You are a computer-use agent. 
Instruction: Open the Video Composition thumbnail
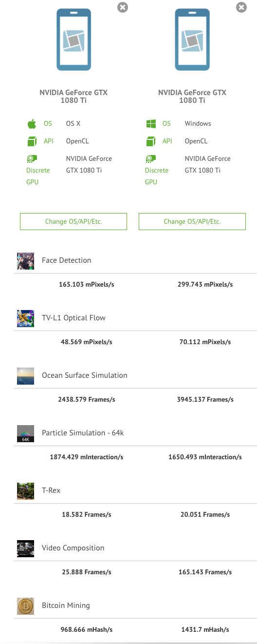(25, 548)
